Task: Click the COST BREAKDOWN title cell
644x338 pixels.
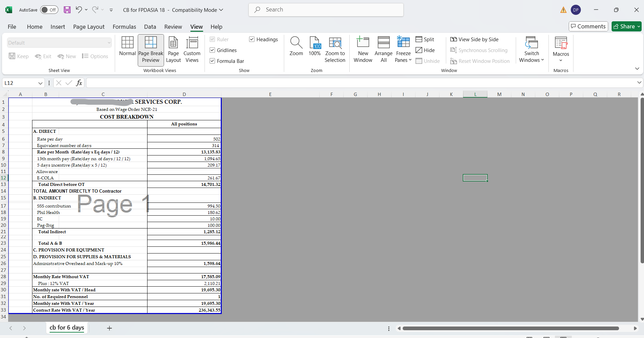Action: tap(127, 117)
